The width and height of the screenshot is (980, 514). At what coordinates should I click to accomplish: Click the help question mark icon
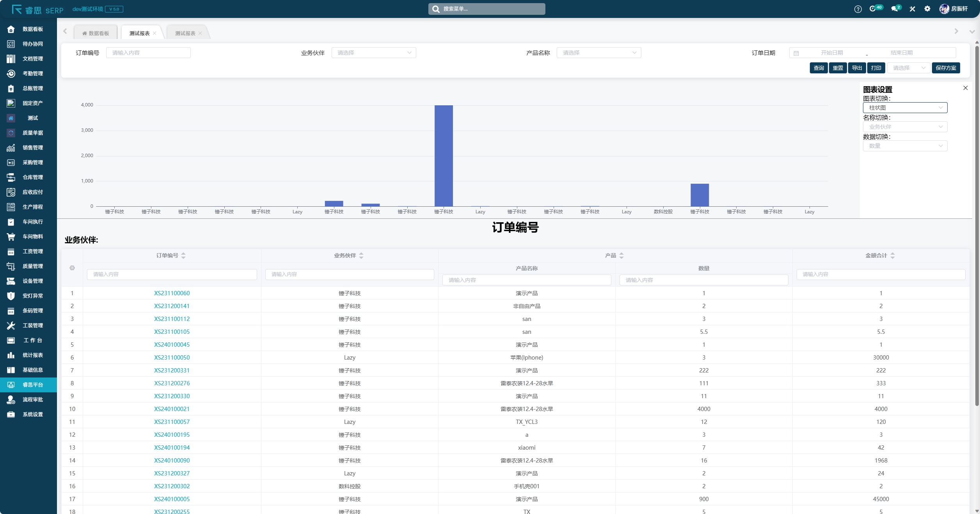tap(857, 9)
